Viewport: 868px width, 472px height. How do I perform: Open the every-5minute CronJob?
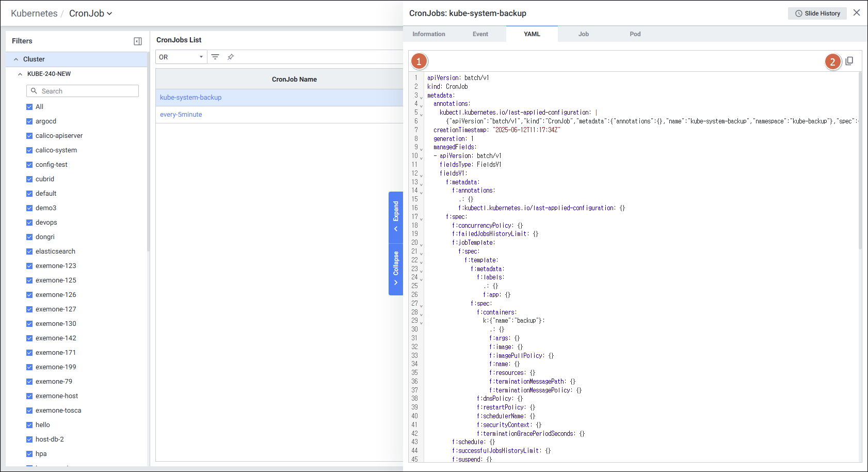[x=181, y=114]
